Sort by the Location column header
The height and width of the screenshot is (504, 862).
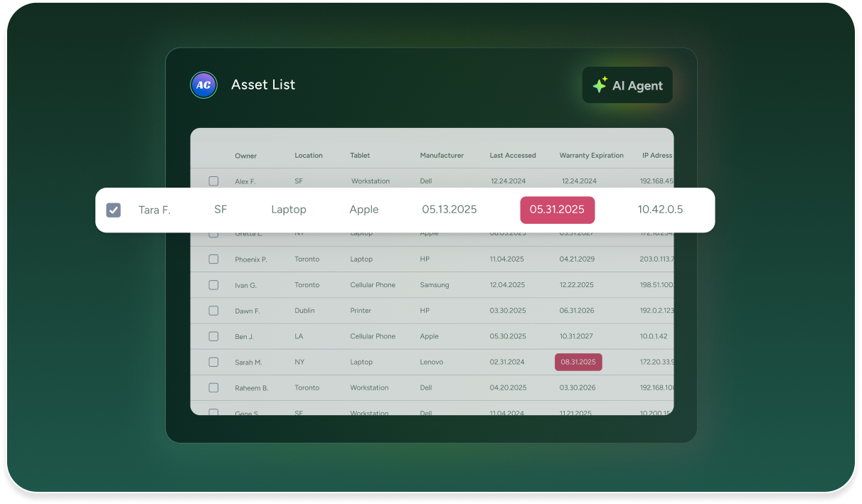click(x=309, y=156)
